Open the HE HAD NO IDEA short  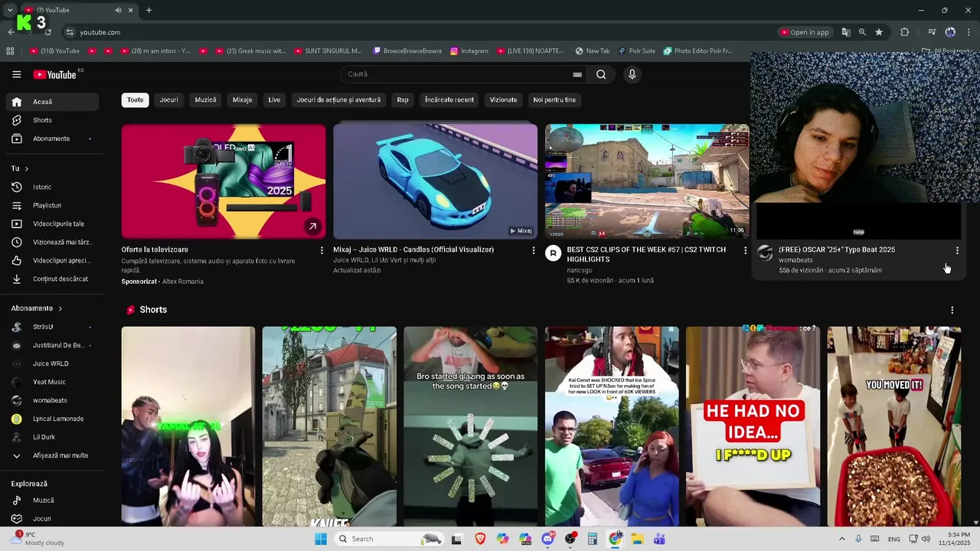753,426
